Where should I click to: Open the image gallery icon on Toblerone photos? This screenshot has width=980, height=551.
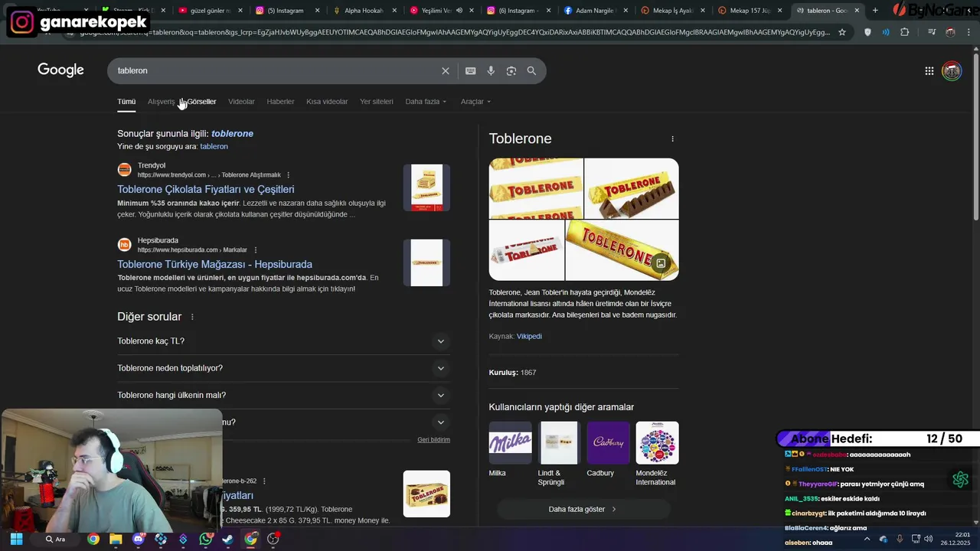tap(661, 263)
